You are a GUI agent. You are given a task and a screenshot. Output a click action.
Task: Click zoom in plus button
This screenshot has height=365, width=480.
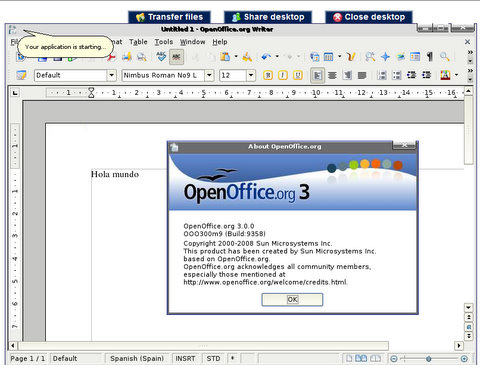[464, 359]
